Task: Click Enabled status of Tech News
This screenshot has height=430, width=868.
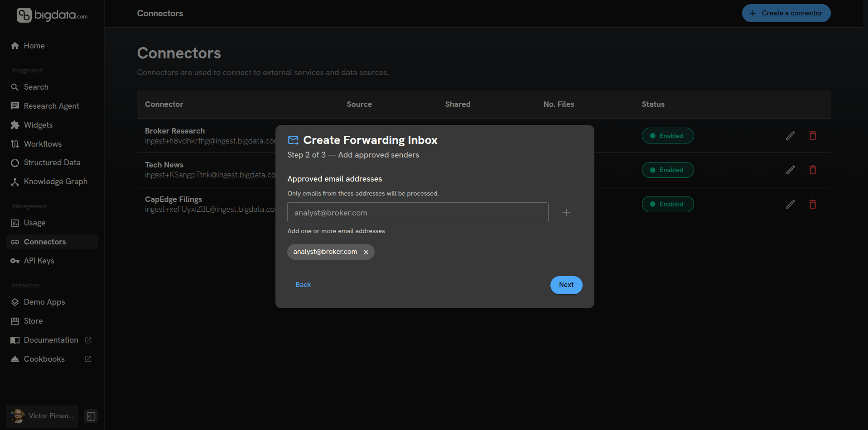Action: click(x=668, y=170)
